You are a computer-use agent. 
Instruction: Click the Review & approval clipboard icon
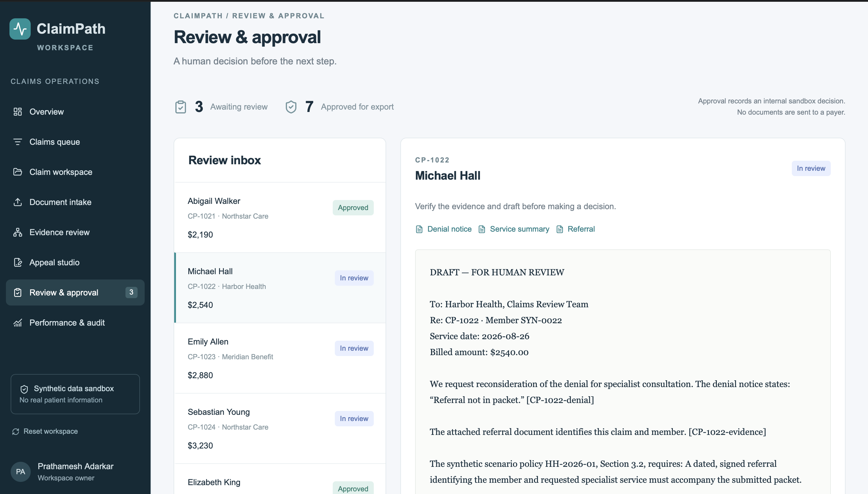(x=18, y=292)
